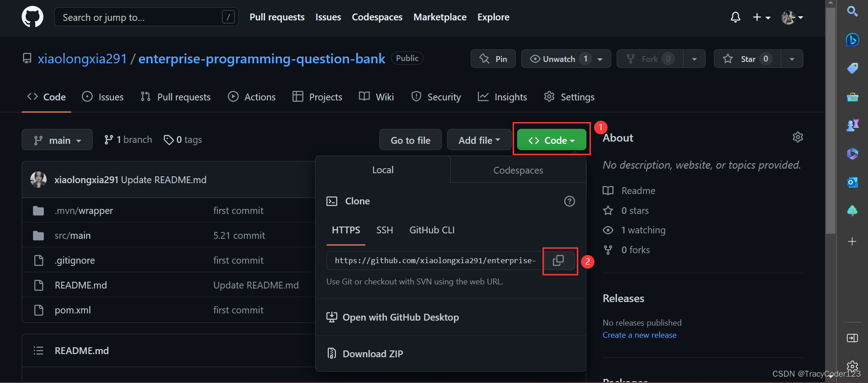Open browser sidebar search icon
Screen dimensions: 868x383
(x=852, y=11)
